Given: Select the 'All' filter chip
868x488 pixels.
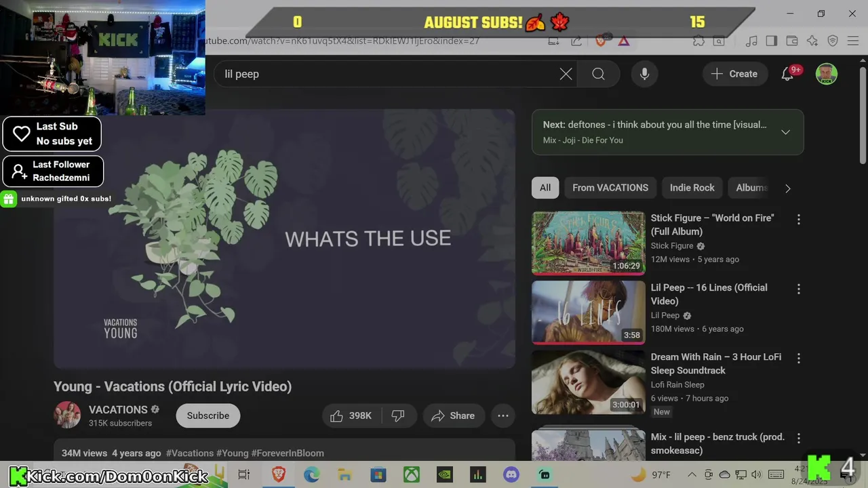Looking at the screenshot, I should 545,188.
